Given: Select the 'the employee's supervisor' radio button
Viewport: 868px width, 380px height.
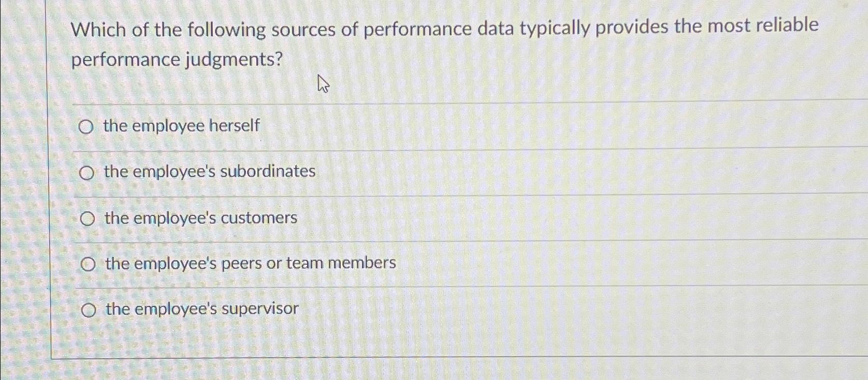Looking at the screenshot, I should pos(90,309).
